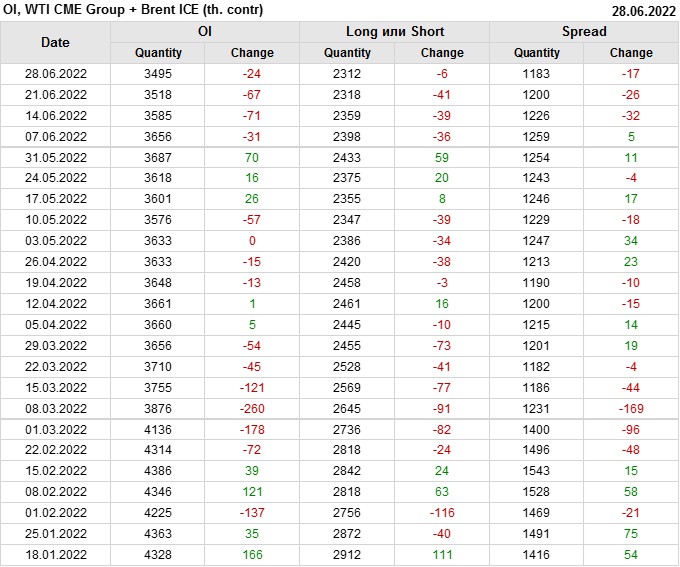Select the Spread group header
Image resolution: width=680 pixels, height=567 pixels.
click(584, 32)
